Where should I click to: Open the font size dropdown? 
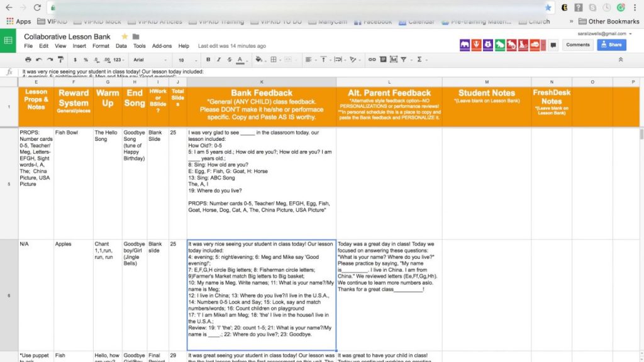coord(186,60)
